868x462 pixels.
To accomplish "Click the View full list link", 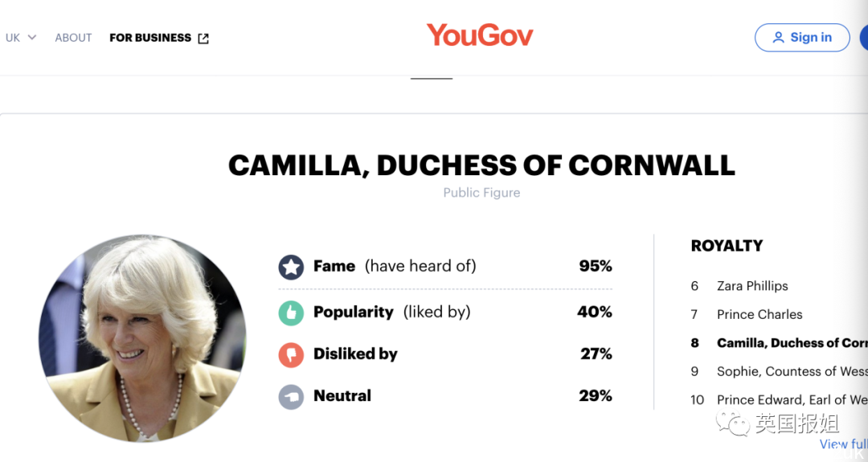I will click(842, 444).
